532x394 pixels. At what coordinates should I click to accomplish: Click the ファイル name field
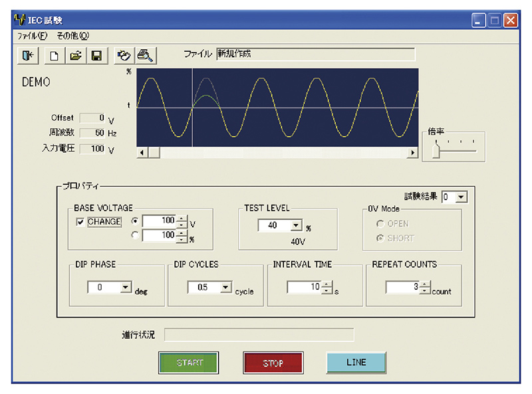pos(315,54)
